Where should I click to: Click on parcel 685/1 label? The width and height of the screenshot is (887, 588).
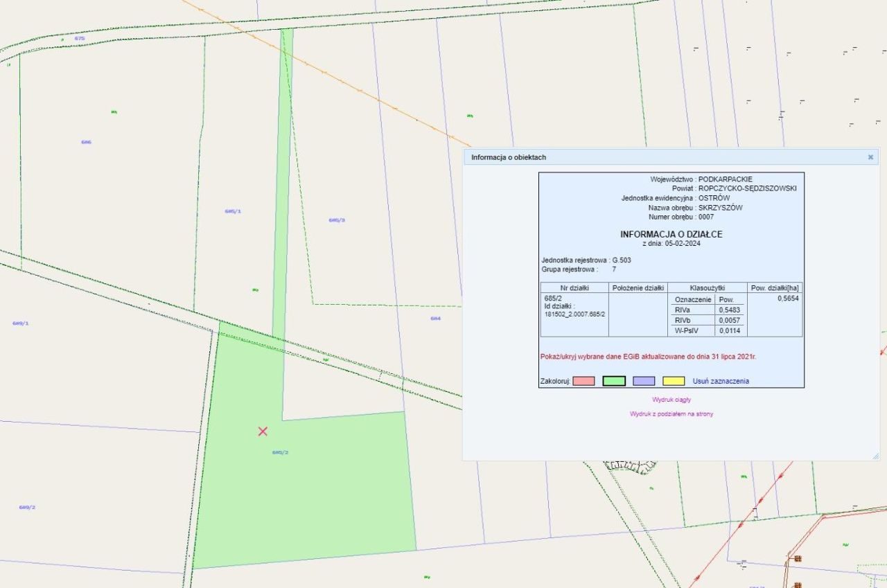click(x=233, y=211)
